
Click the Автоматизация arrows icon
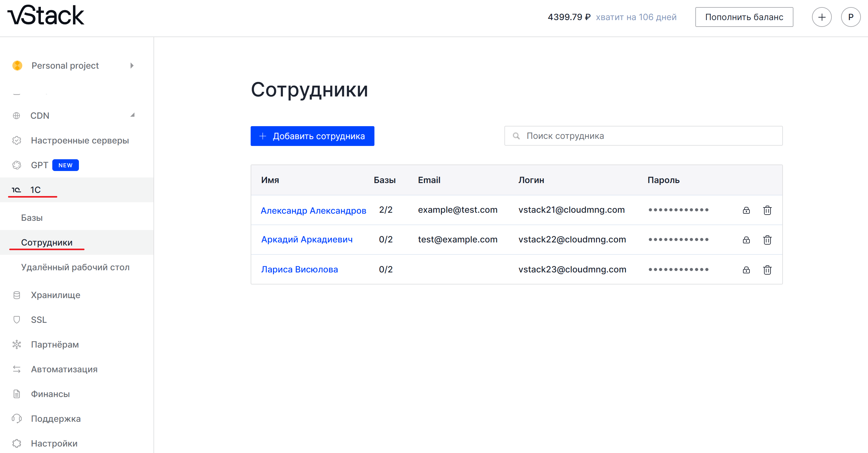[x=16, y=369]
